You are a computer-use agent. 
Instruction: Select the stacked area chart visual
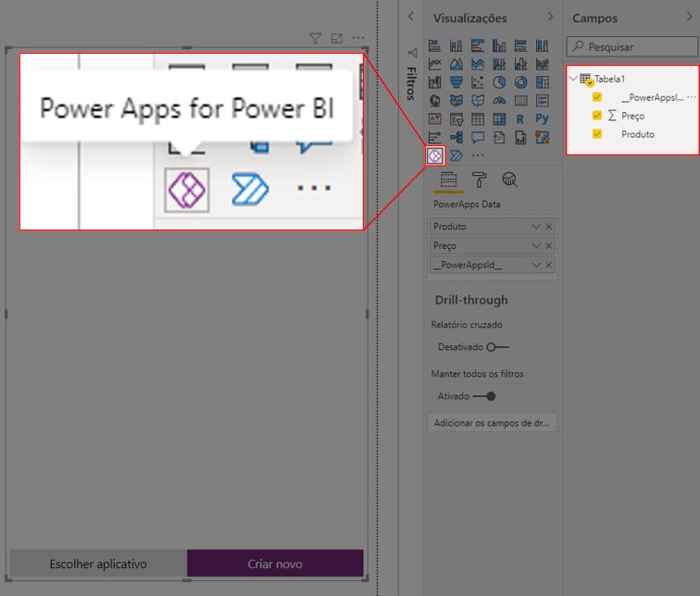pyautogui.click(x=477, y=64)
